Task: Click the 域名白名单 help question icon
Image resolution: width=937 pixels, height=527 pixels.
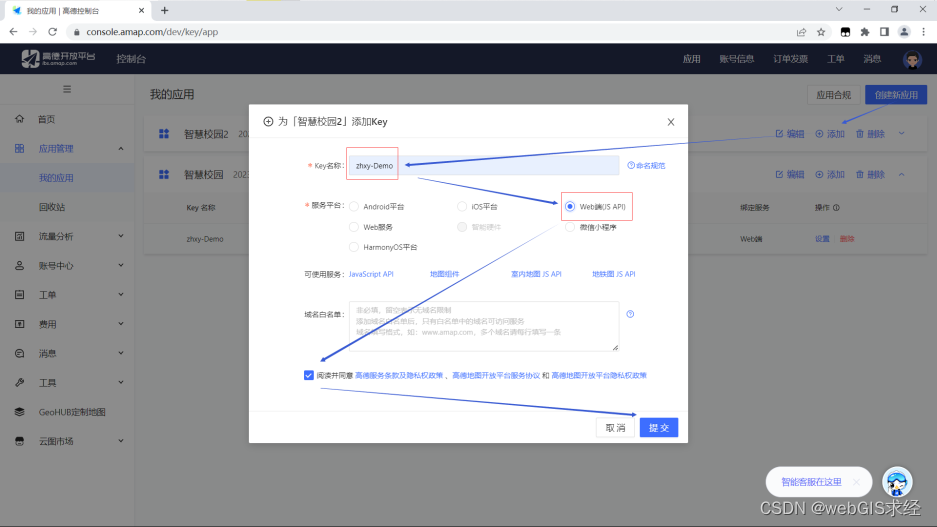Action: click(x=630, y=314)
